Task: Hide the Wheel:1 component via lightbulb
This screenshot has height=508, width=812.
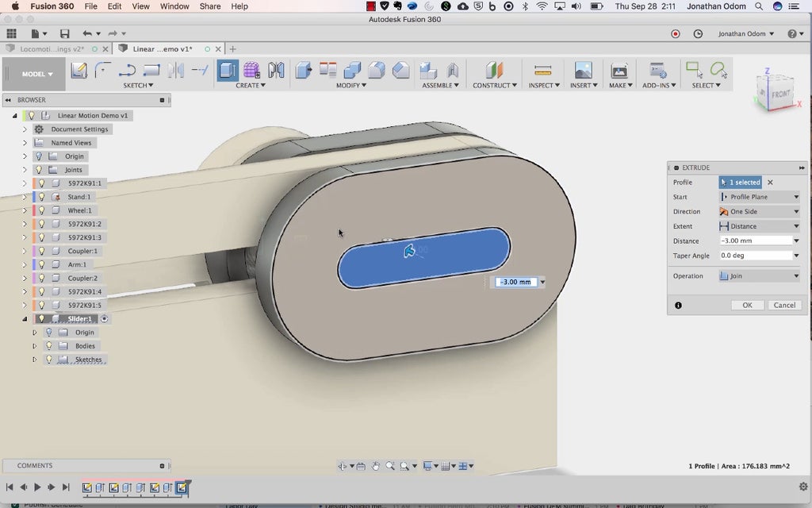Action: (x=42, y=210)
